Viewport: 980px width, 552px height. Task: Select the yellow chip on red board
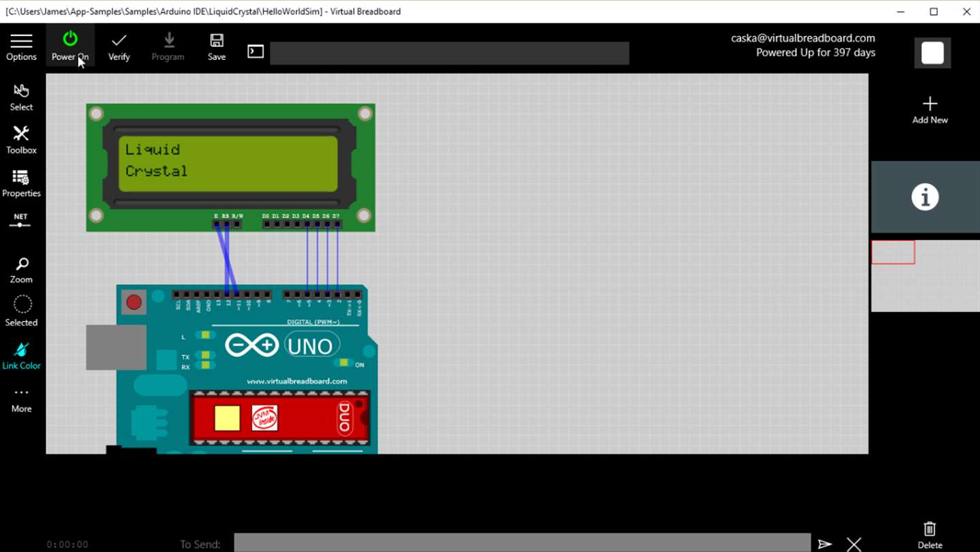tap(227, 418)
